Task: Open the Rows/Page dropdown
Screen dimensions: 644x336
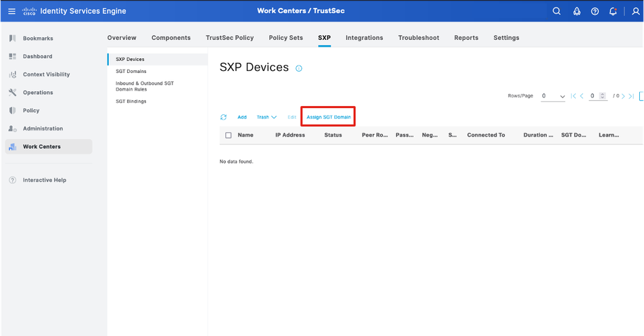Action: [553, 96]
